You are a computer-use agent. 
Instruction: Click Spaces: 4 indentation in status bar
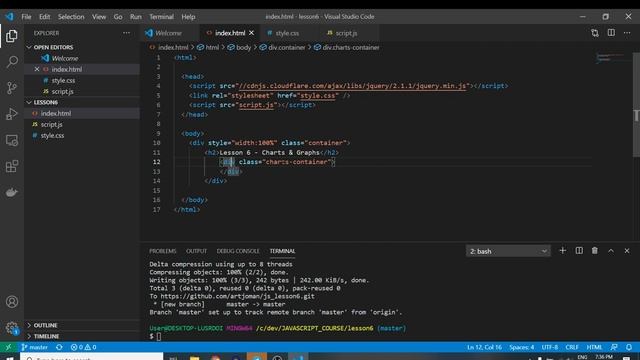(521, 347)
